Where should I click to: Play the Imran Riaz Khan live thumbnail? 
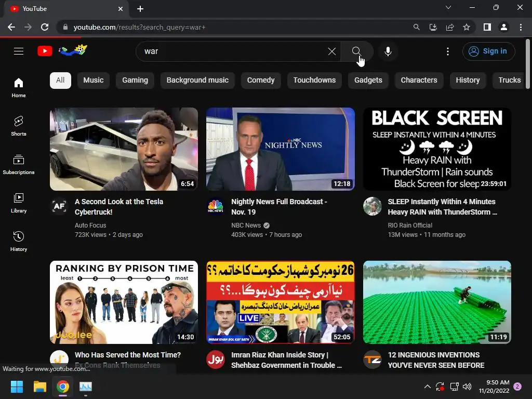[x=281, y=302]
